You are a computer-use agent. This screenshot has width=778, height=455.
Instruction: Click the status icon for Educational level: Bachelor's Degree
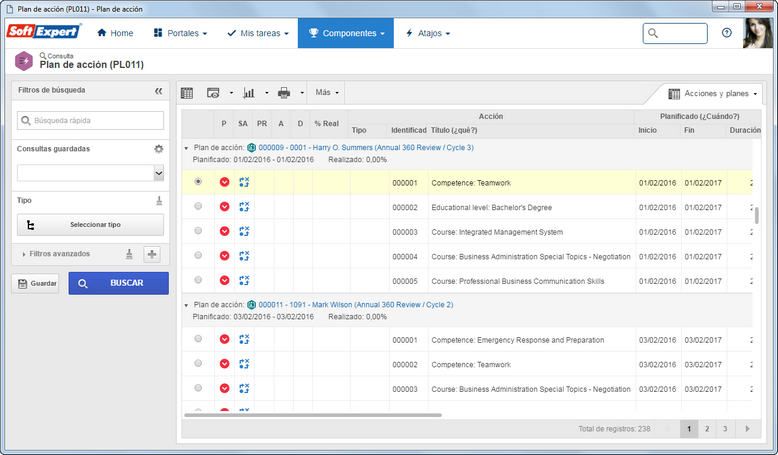point(244,206)
